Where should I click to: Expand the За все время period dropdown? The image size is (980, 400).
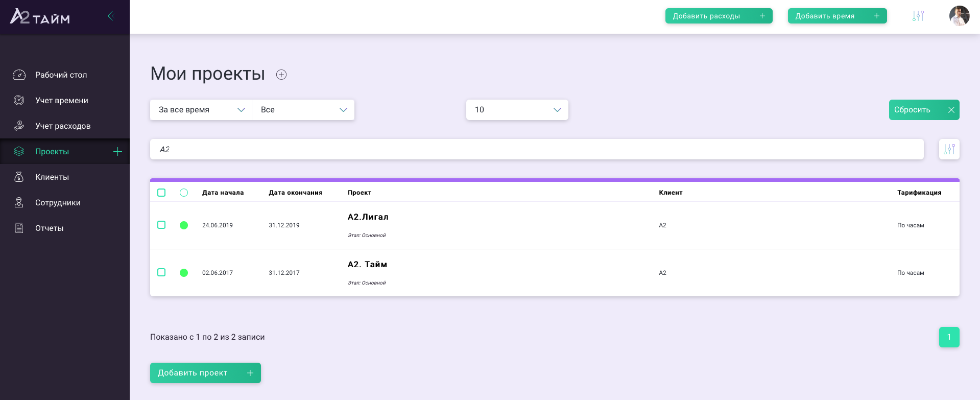(201, 110)
